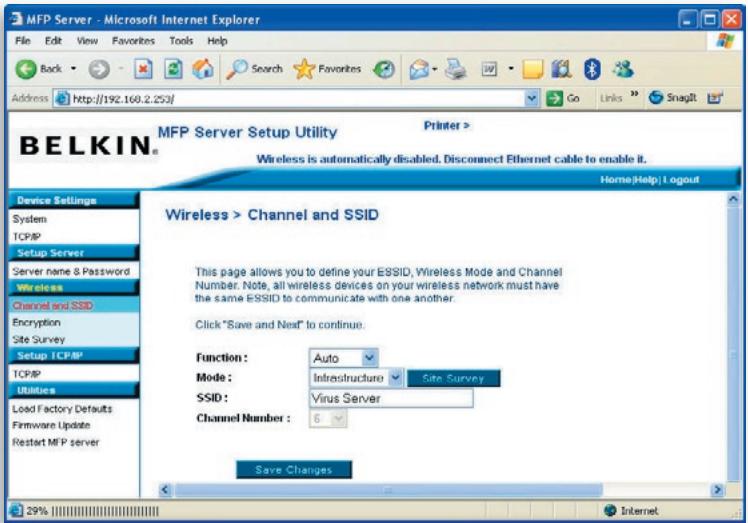748x523 pixels.
Task: Click the Print icon in the toolbar
Action: pyautogui.click(x=456, y=69)
